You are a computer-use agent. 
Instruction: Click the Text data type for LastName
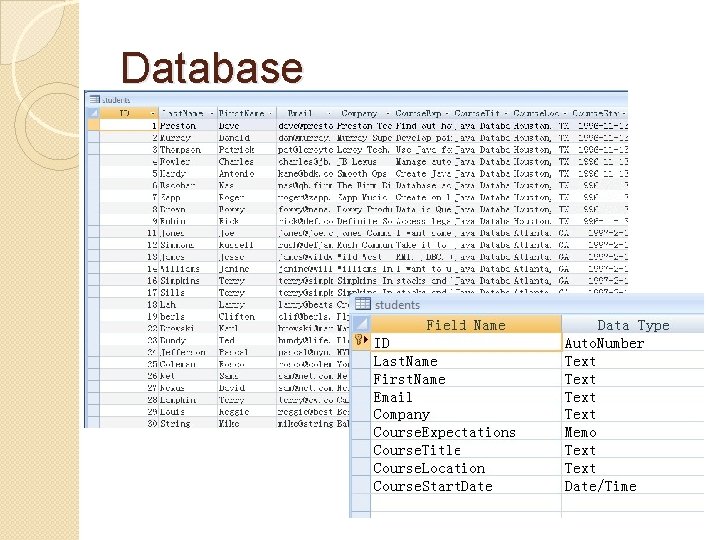pos(633,361)
